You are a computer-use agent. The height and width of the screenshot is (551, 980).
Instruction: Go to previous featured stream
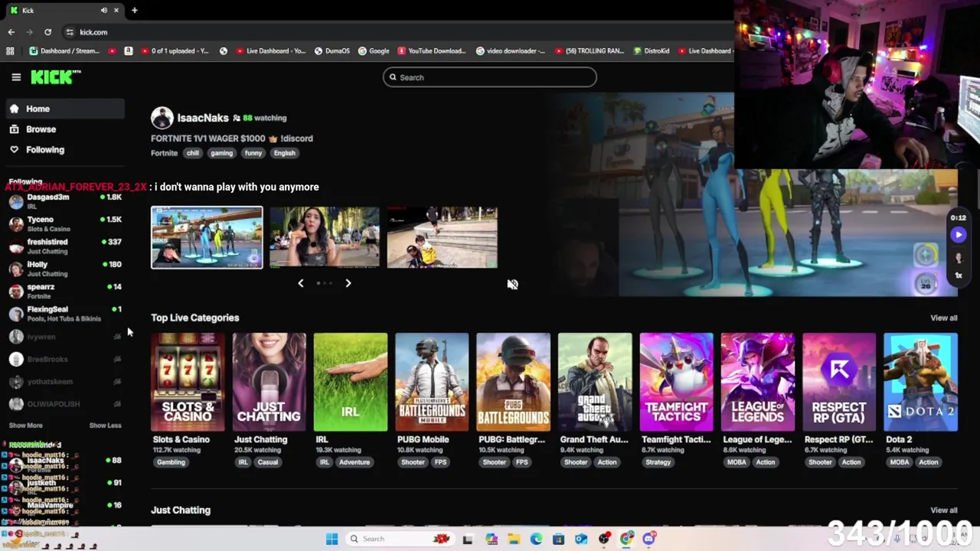click(300, 283)
